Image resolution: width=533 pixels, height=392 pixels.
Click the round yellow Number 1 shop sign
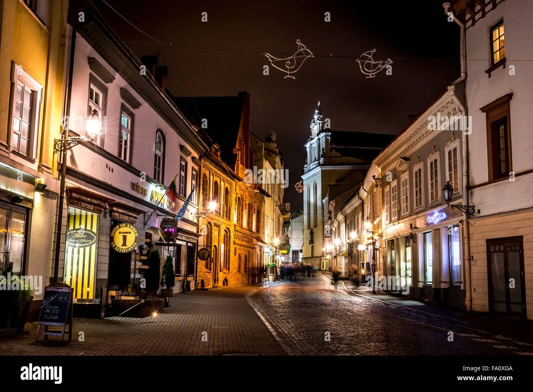124,238
